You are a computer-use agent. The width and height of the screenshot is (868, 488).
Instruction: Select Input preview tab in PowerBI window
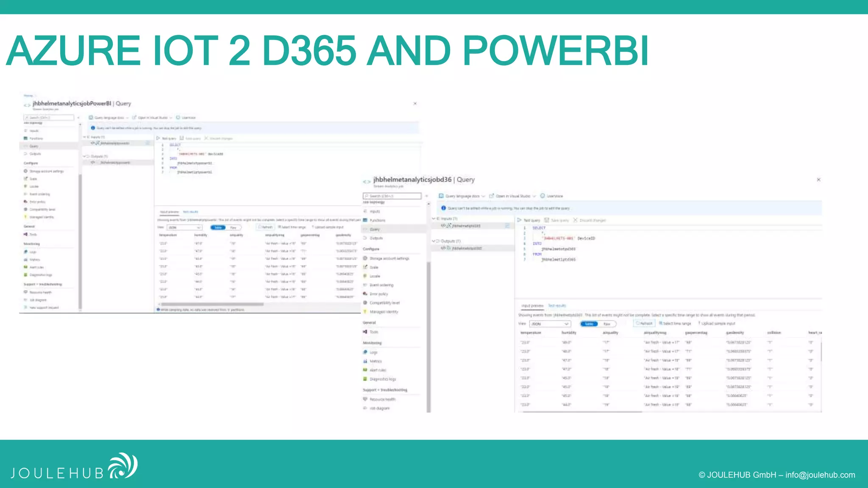169,212
